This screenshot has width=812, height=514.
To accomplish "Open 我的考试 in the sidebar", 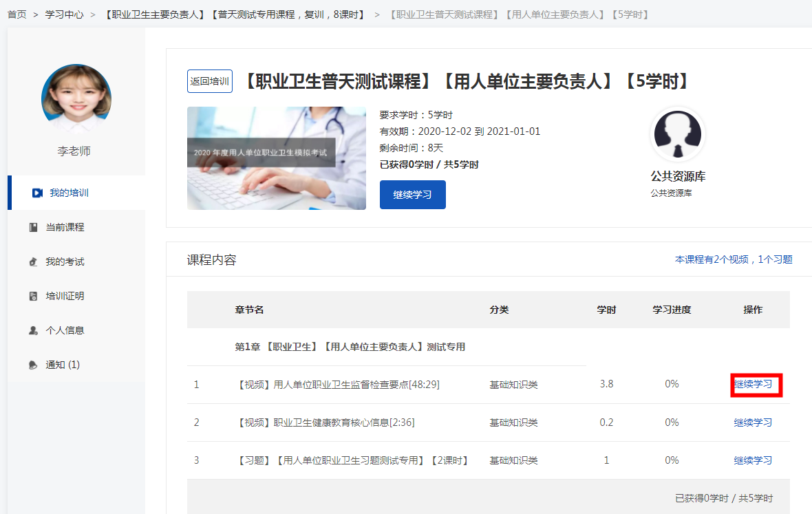I will coord(65,261).
